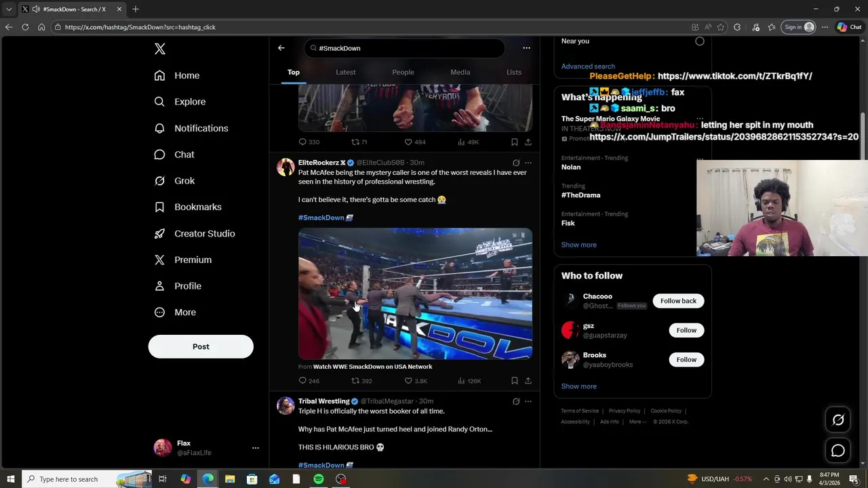Reply to EliteRockerz post with 246 replies
This screenshot has width=868, height=488.
[309, 381]
